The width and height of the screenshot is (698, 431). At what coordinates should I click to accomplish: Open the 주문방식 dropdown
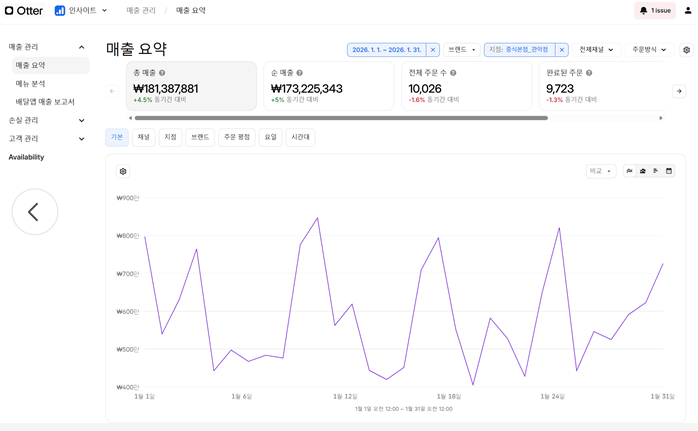649,50
